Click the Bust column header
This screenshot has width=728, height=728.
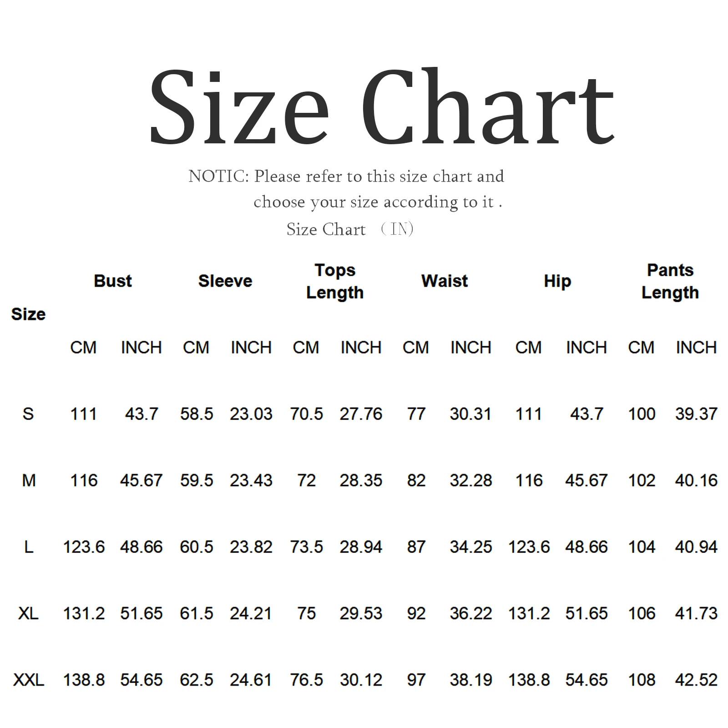point(113,281)
